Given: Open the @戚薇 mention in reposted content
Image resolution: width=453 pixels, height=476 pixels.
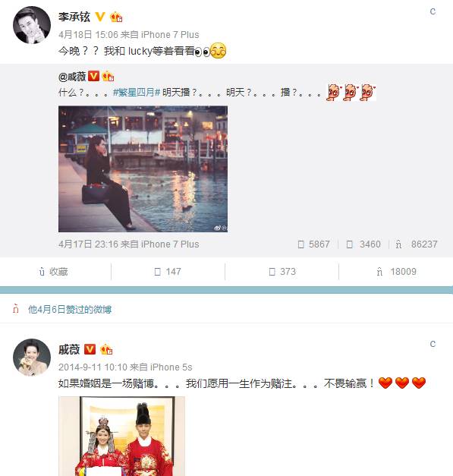Looking at the screenshot, I should click(72, 77).
